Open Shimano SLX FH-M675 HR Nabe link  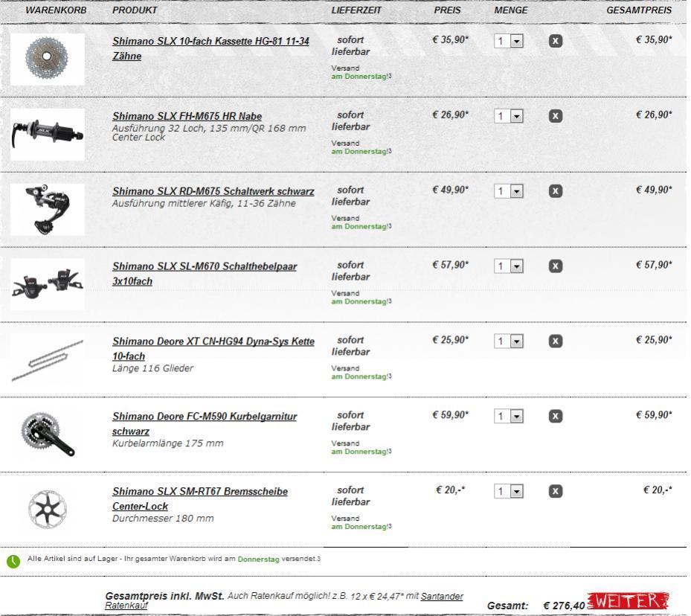pos(187,116)
